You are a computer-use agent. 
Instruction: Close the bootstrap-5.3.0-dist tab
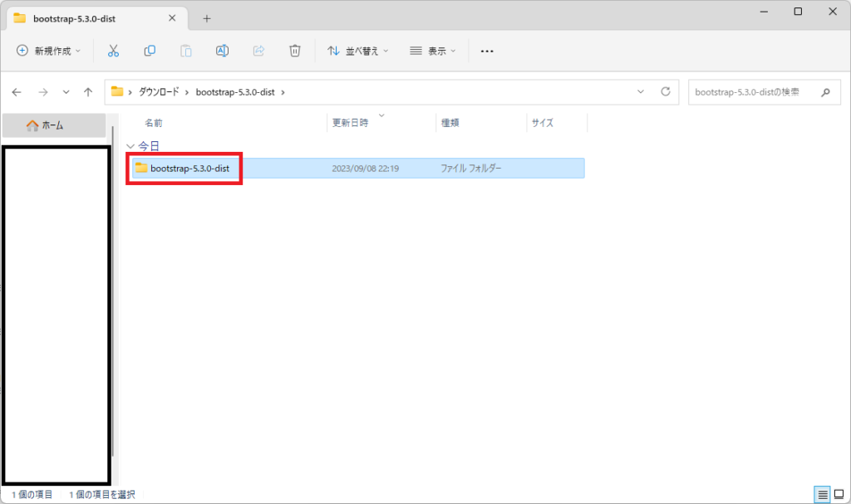click(172, 18)
